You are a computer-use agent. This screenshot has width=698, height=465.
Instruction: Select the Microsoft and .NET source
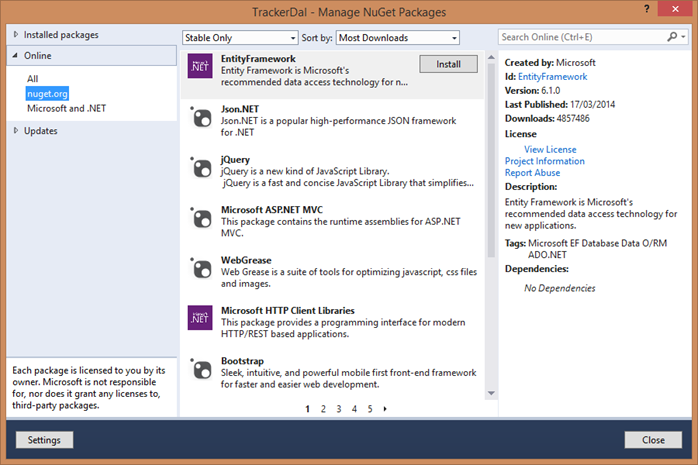66,108
